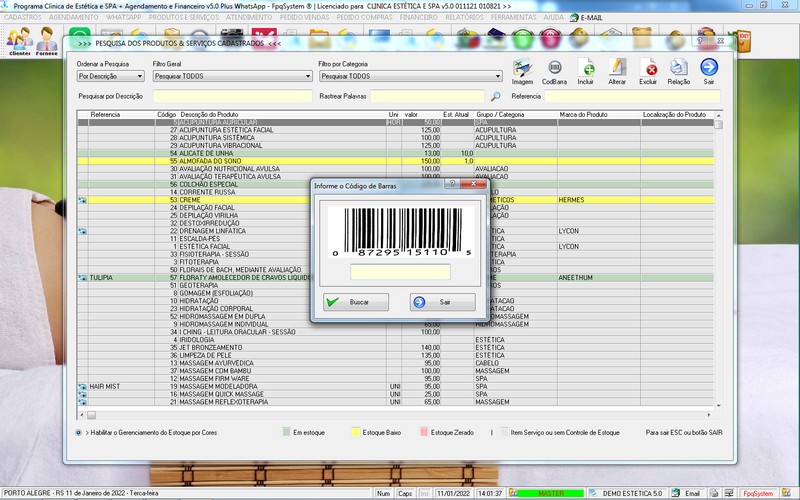The height and width of the screenshot is (500, 800).
Task: Click Referencia search input field
Action: pyautogui.click(x=632, y=96)
